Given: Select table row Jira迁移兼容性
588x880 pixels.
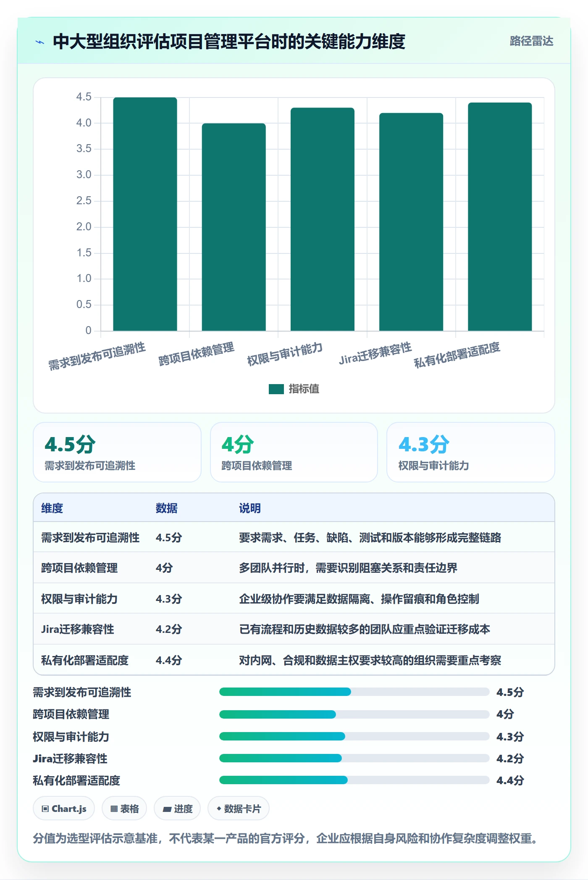Looking at the screenshot, I should pos(294,629).
